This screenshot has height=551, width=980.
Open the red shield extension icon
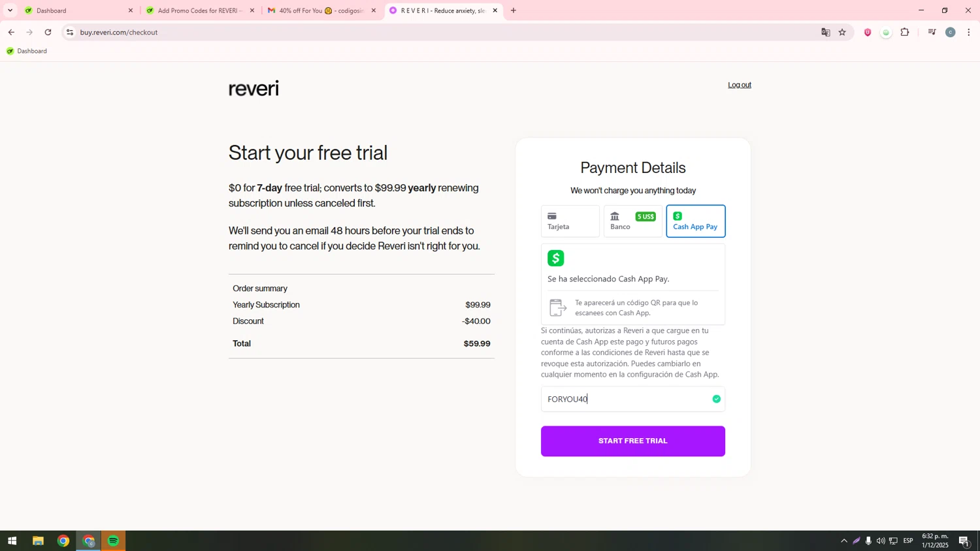(x=868, y=32)
